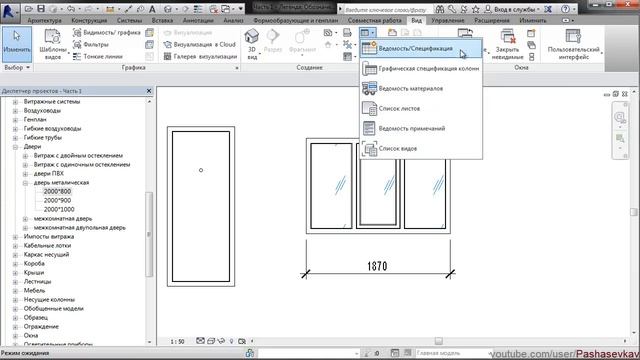Click the Exchange Apps X icon

548,9
